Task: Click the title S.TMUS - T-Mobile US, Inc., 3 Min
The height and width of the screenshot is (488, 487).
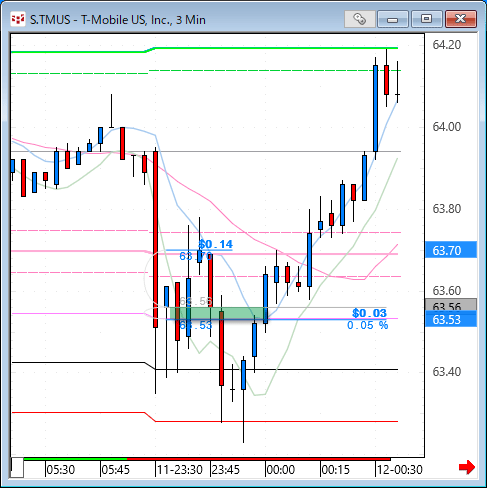Action: 118,20
